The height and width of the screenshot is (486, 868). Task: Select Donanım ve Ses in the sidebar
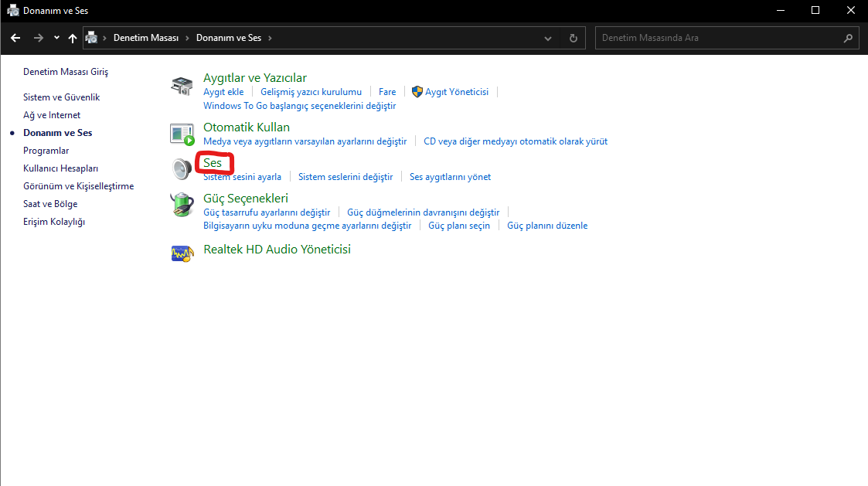pos(57,133)
